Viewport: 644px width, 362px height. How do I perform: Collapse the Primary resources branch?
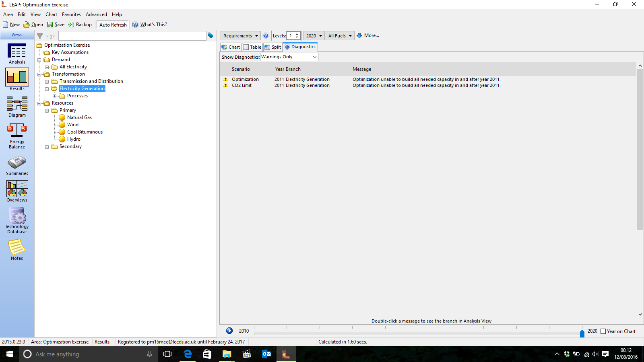click(x=47, y=111)
